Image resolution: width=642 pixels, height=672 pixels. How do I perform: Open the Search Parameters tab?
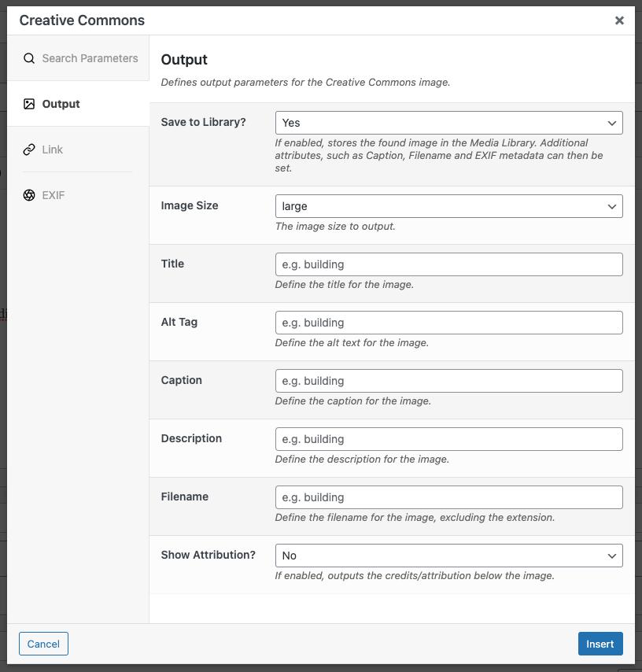pyautogui.click(x=78, y=58)
